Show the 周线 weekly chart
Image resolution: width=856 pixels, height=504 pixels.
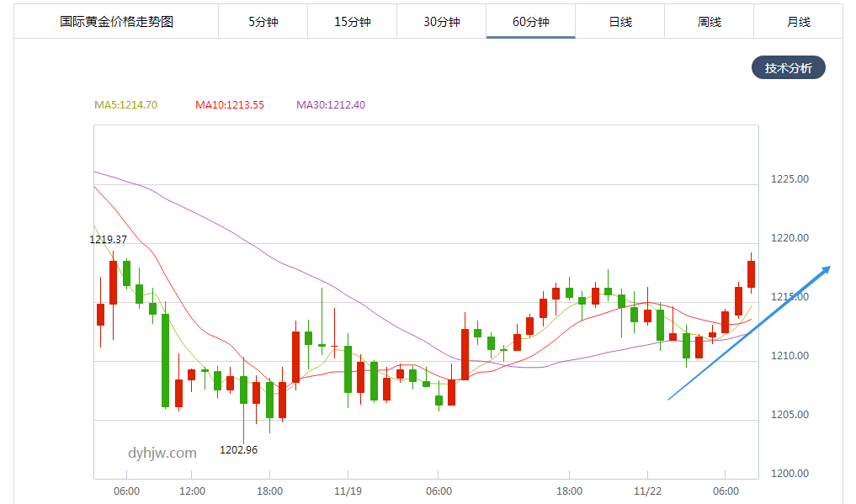(x=709, y=22)
